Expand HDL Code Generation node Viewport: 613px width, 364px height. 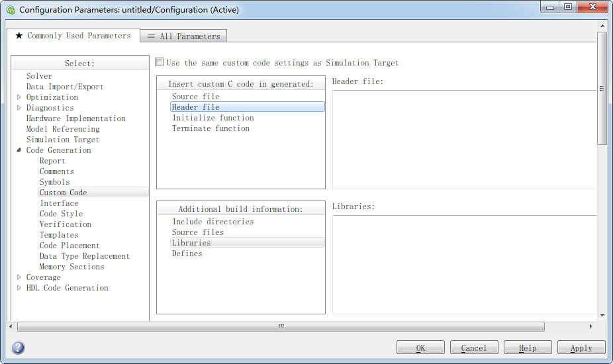[19, 288]
